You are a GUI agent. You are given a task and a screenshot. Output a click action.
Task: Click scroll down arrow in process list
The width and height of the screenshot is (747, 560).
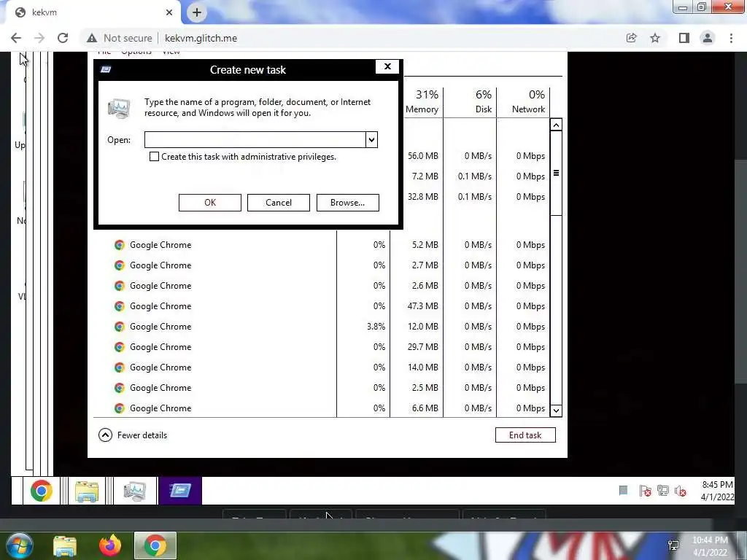click(556, 411)
